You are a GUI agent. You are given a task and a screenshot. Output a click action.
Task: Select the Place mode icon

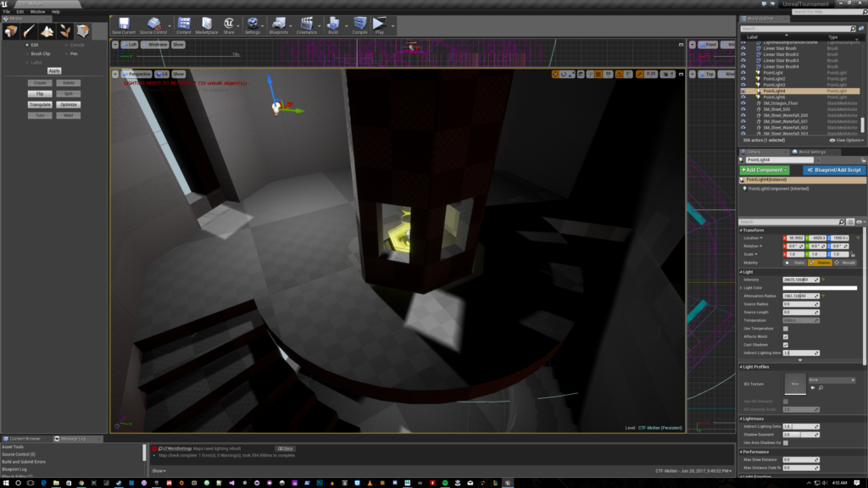point(11,31)
